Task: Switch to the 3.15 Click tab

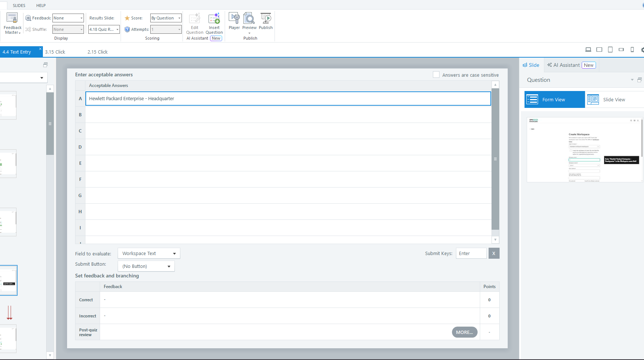Action: (x=55, y=52)
